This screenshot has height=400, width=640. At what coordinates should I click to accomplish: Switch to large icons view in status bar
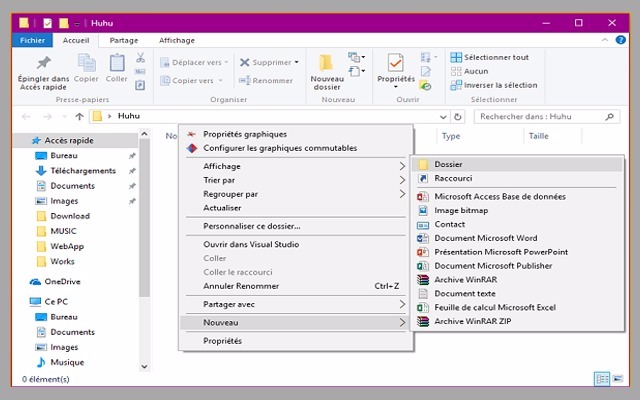[x=616, y=379]
